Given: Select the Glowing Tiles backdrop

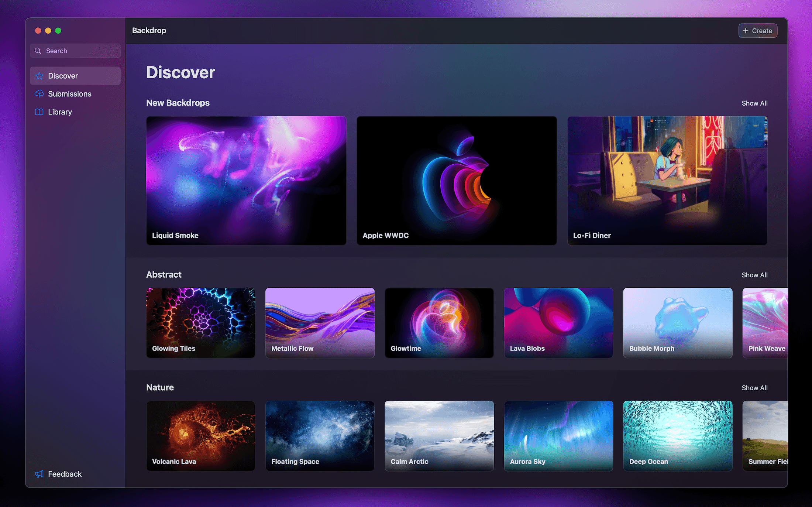Looking at the screenshot, I should pos(201,322).
